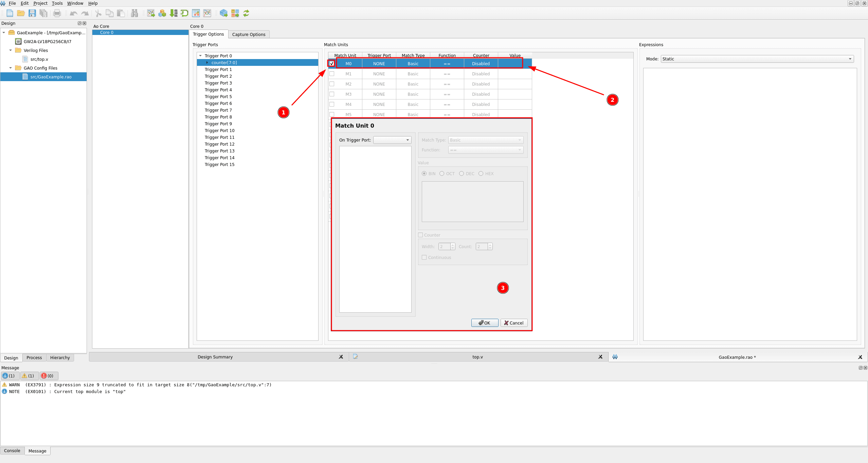
Task: Click the Undo arrow icon
Action: click(73, 13)
